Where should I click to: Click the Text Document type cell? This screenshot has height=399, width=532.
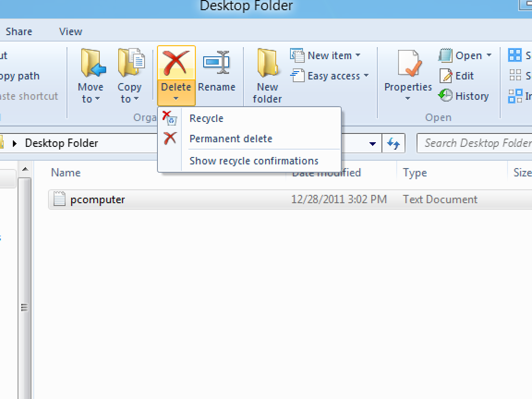point(440,199)
